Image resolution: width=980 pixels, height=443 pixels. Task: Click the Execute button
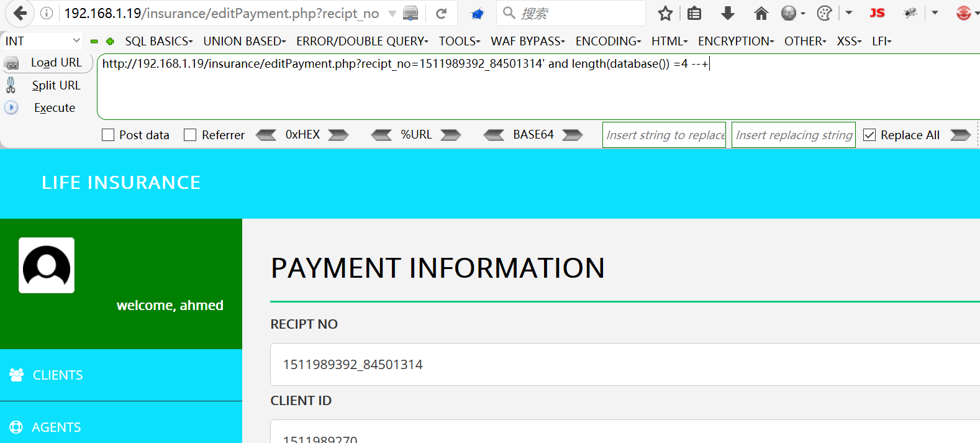(55, 107)
